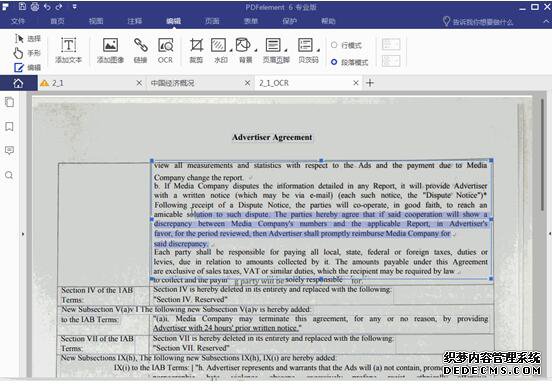
Task: Click the 贝茨码 Bates numbering tool
Action: coord(308,50)
